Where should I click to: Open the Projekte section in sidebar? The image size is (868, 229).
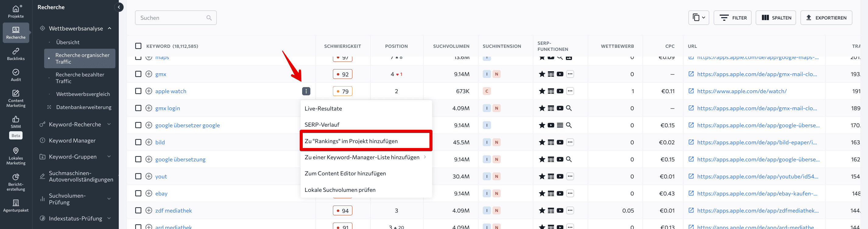pyautogui.click(x=16, y=12)
